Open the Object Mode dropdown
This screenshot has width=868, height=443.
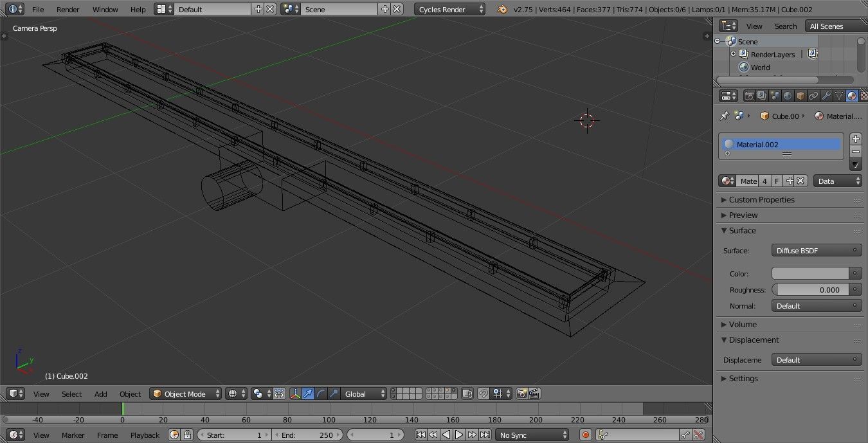coord(186,394)
